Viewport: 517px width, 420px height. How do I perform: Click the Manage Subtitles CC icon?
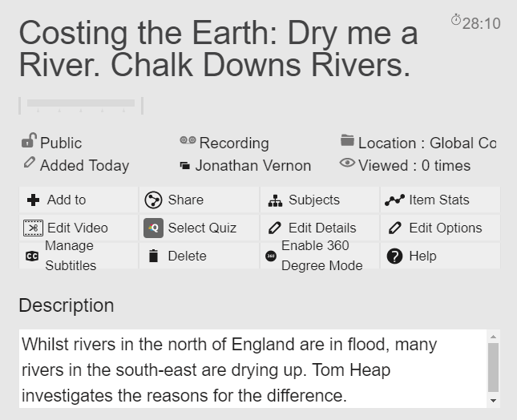[x=32, y=256]
